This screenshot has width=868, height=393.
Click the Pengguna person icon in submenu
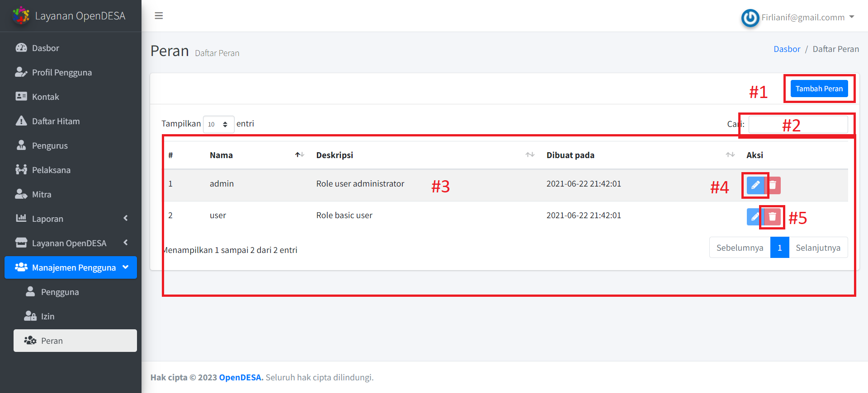point(30,291)
